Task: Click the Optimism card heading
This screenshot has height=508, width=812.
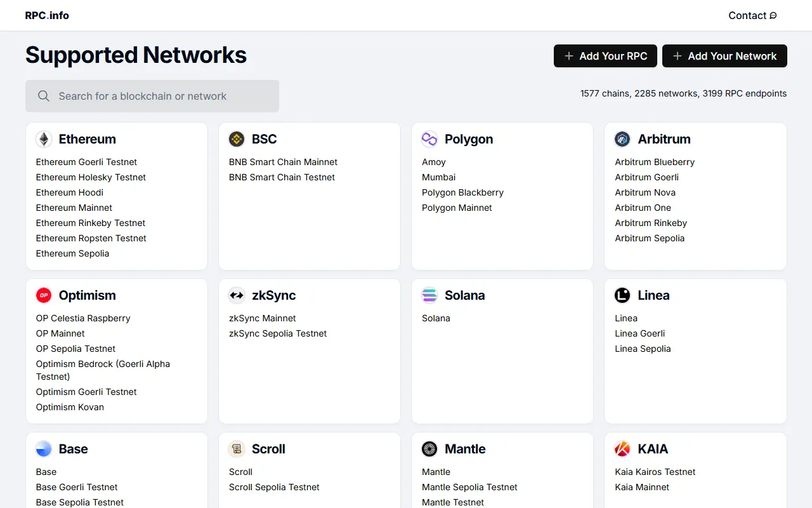Action: (x=88, y=295)
